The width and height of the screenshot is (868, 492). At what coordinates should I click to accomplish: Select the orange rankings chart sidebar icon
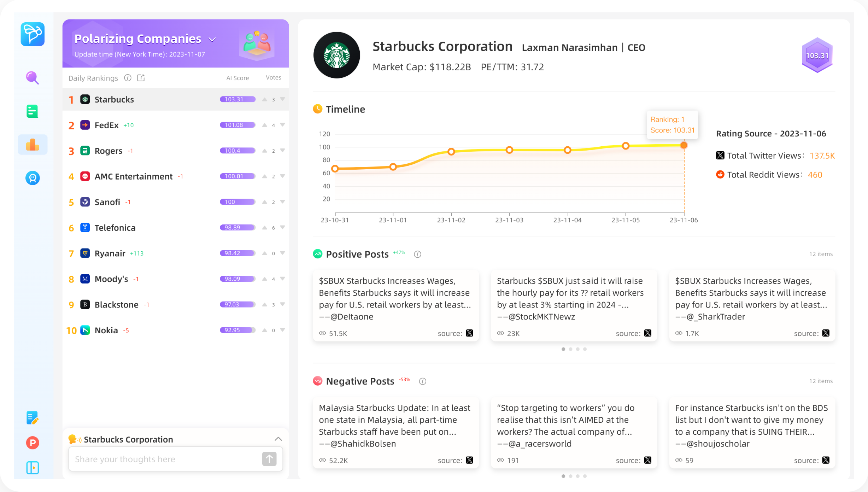pyautogui.click(x=33, y=145)
